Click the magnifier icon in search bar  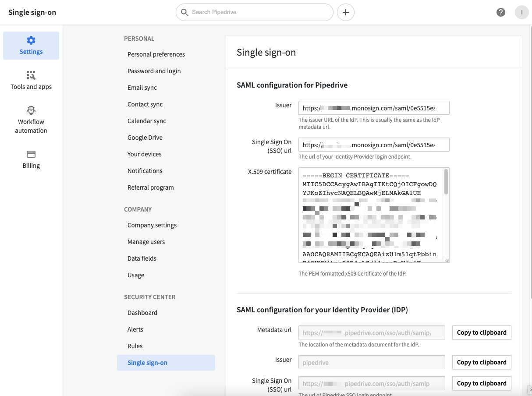pos(184,12)
